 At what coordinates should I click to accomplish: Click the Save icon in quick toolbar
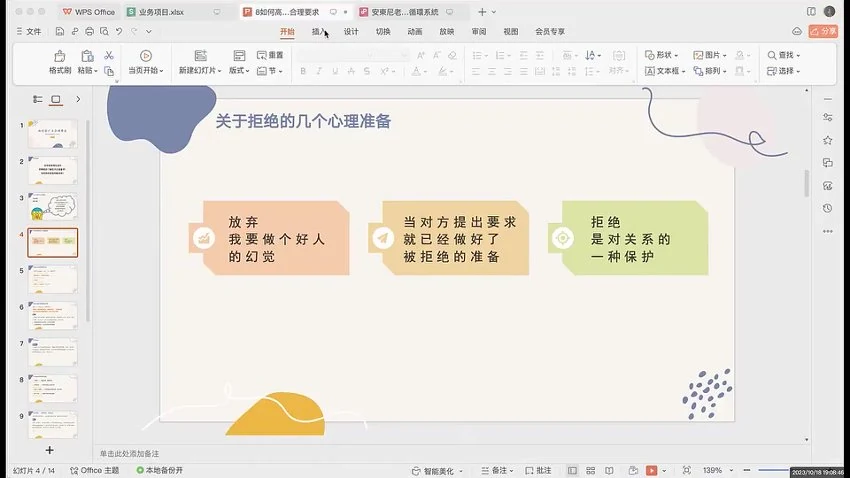pyautogui.click(x=60, y=31)
